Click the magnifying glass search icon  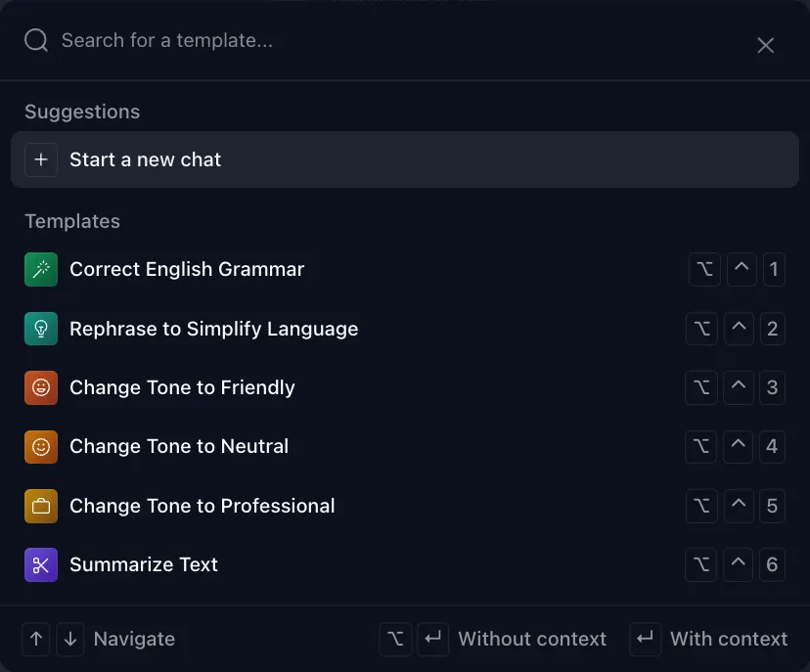(x=35, y=40)
